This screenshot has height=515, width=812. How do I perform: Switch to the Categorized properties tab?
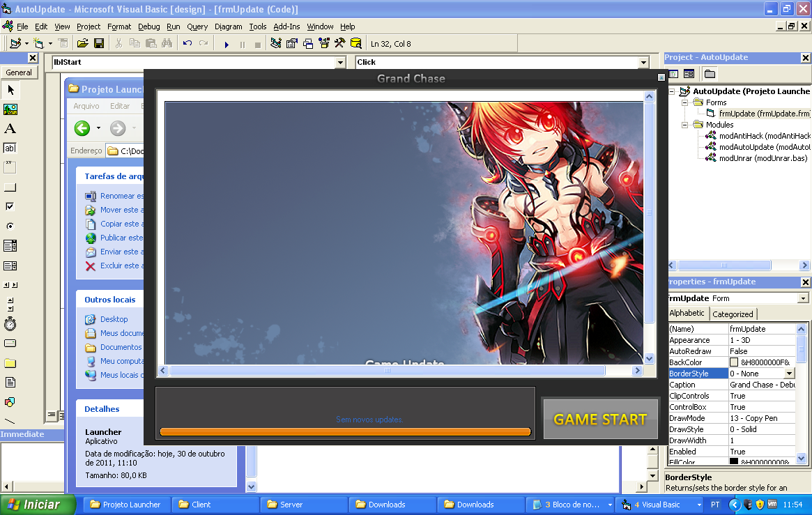pos(733,314)
